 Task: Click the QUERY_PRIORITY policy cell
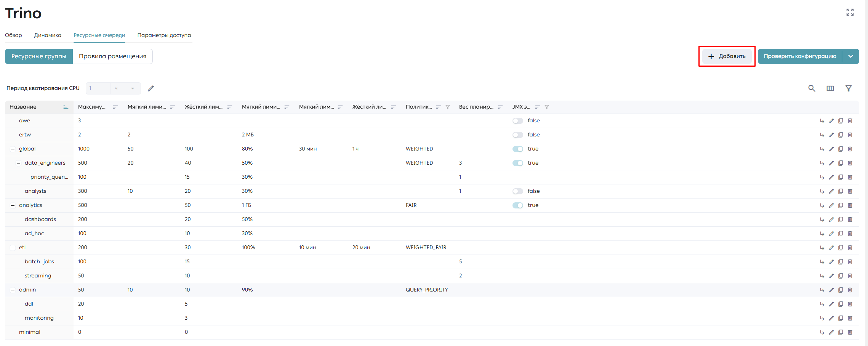pyautogui.click(x=427, y=290)
